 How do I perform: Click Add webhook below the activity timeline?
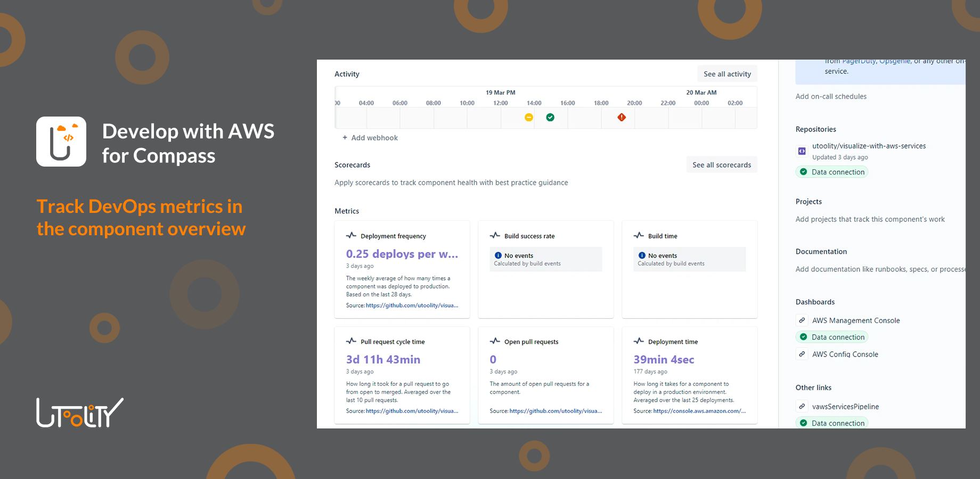[370, 137]
